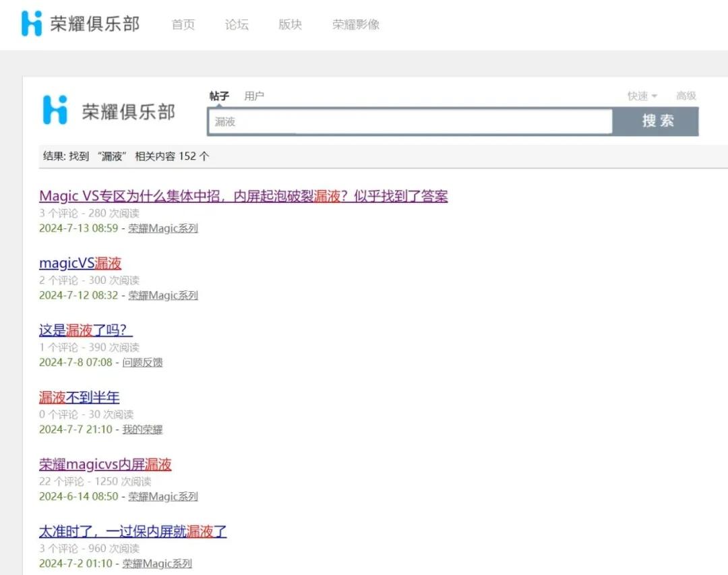Open the 荣耀magicvs内屏漏液 post
728x575 pixels.
pyautogui.click(x=105, y=464)
